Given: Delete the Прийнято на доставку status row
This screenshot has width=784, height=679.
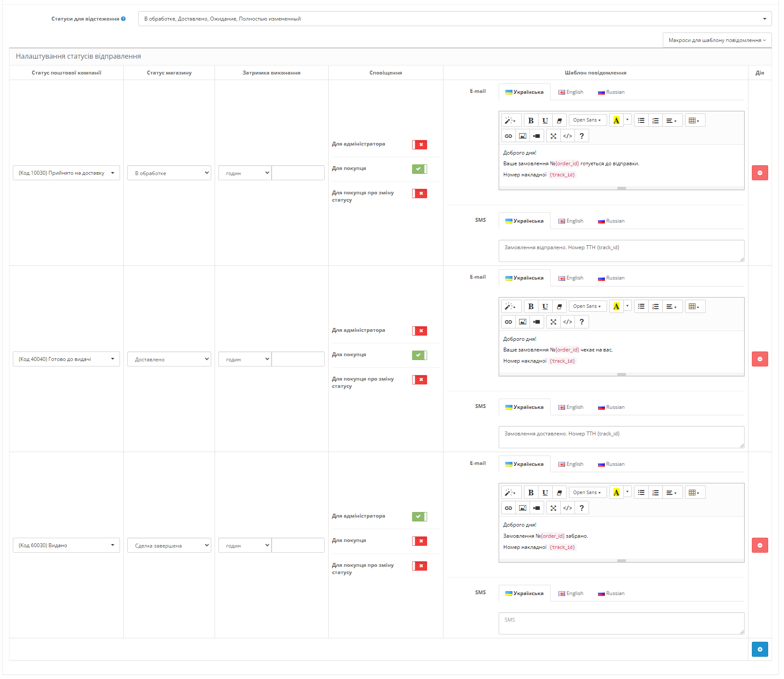Looking at the screenshot, I should [760, 173].
